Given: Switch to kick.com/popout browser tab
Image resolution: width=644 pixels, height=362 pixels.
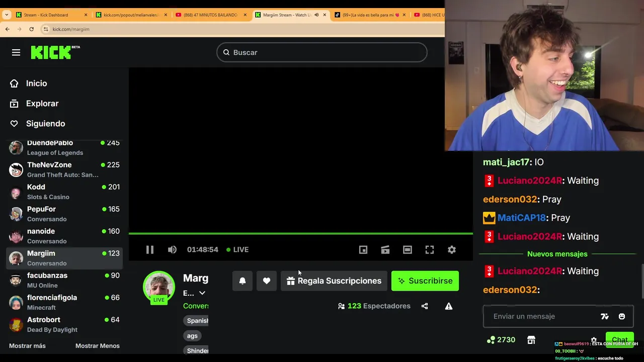Looking at the screenshot, I should [131, 15].
